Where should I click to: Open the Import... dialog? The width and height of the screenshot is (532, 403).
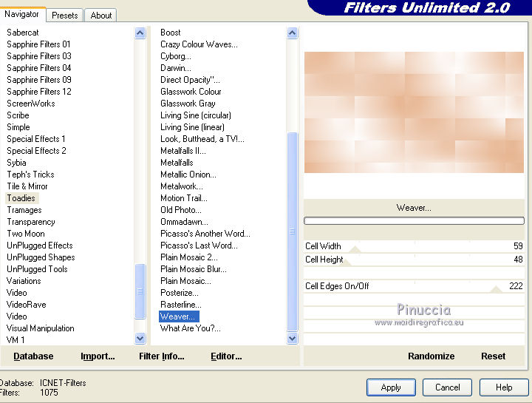98,356
